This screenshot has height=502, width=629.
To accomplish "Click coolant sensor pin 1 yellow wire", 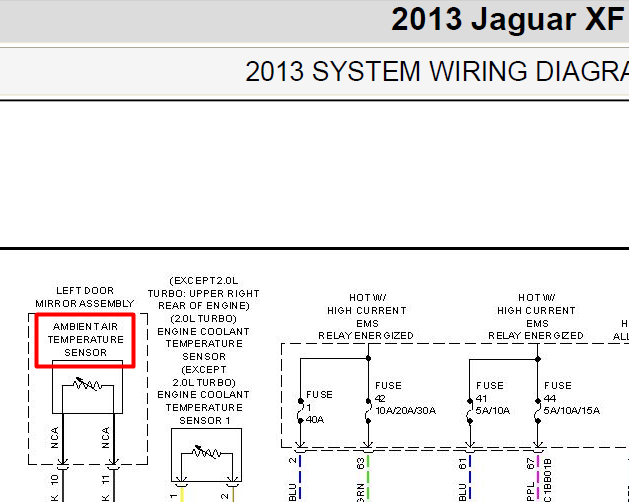I will coord(182,493).
